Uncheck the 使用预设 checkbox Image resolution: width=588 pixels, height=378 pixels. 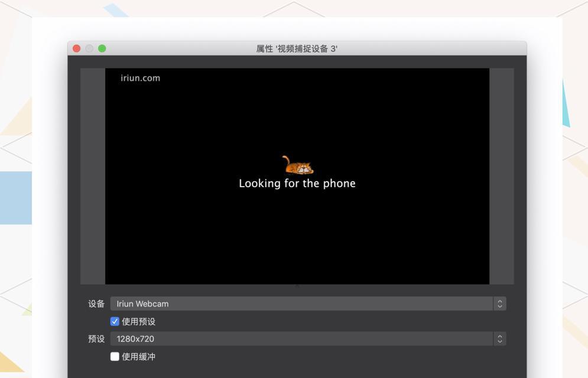115,321
